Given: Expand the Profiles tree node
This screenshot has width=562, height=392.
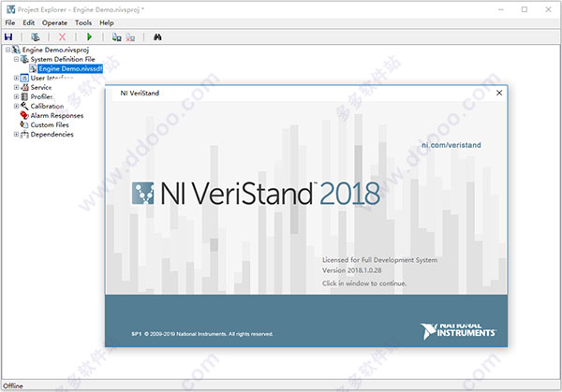Looking at the screenshot, I should [16, 96].
